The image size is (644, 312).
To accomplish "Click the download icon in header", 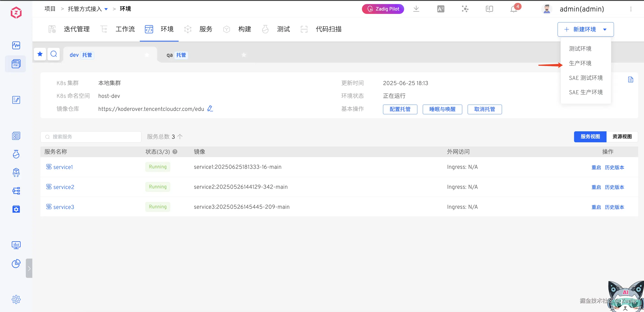I will (x=416, y=9).
